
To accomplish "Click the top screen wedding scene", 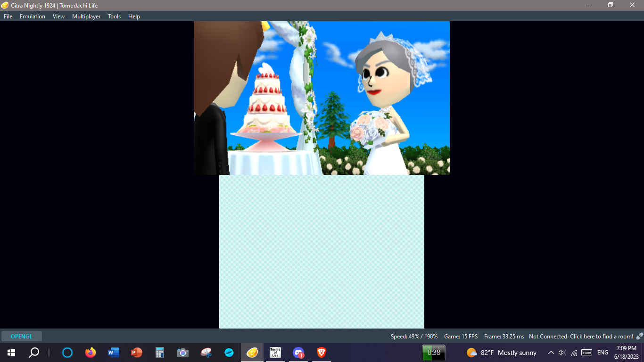I will tap(322, 98).
